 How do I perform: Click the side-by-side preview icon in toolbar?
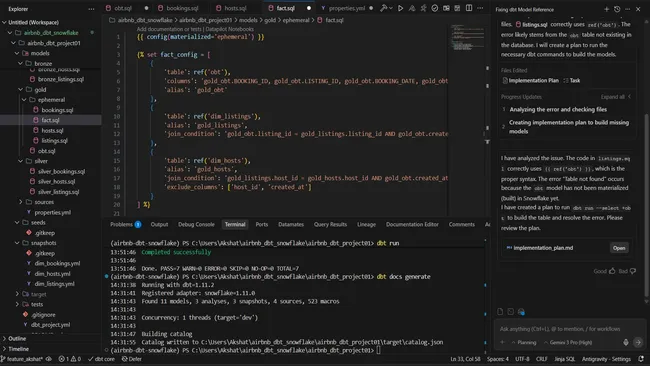tap(446, 8)
